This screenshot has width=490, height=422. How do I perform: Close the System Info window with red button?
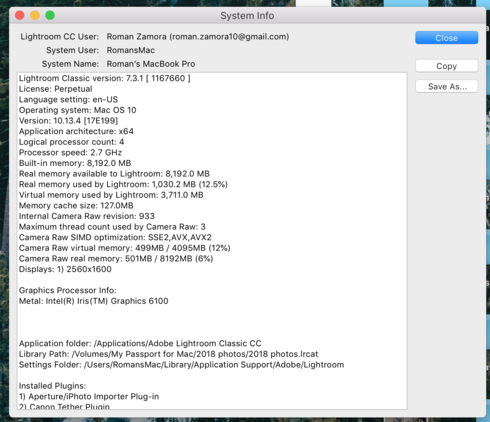click(20, 15)
